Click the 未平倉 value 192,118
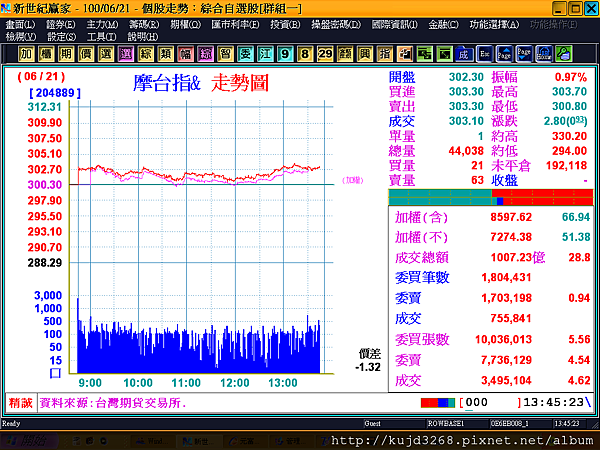Screen dimensions: 600x450 tap(566, 166)
